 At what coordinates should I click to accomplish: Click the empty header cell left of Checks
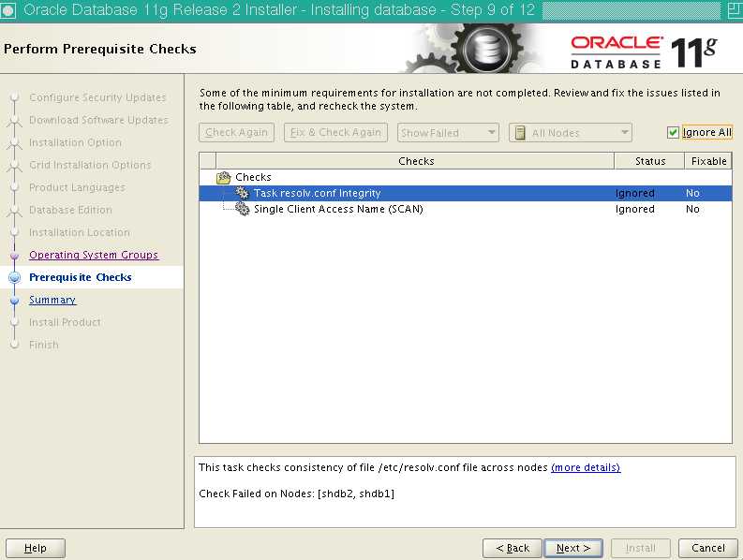pyautogui.click(x=208, y=161)
